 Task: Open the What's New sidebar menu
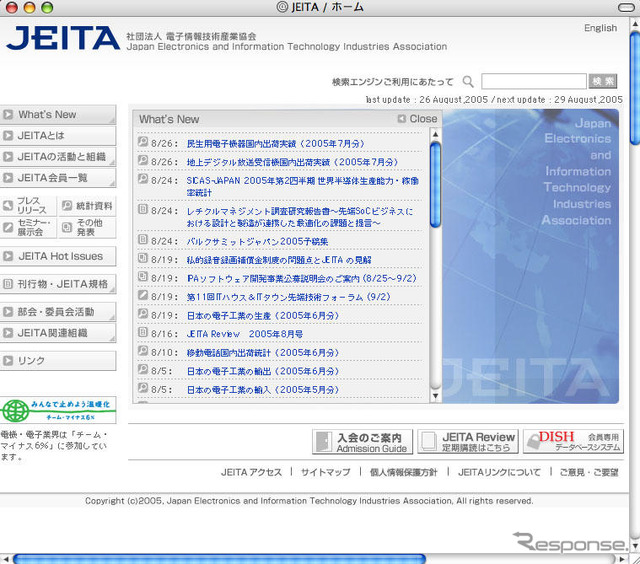pyautogui.click(x=58, y=115)
